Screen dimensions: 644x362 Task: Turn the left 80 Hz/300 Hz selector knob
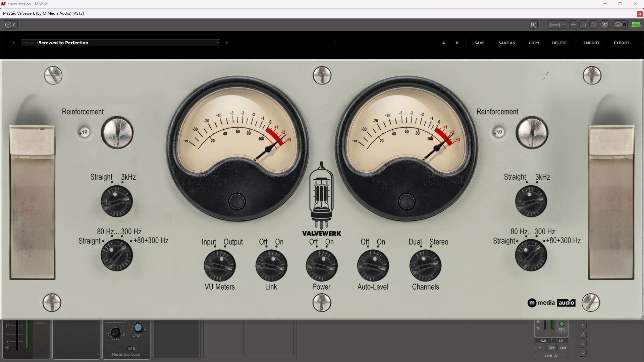click(117, 255)
